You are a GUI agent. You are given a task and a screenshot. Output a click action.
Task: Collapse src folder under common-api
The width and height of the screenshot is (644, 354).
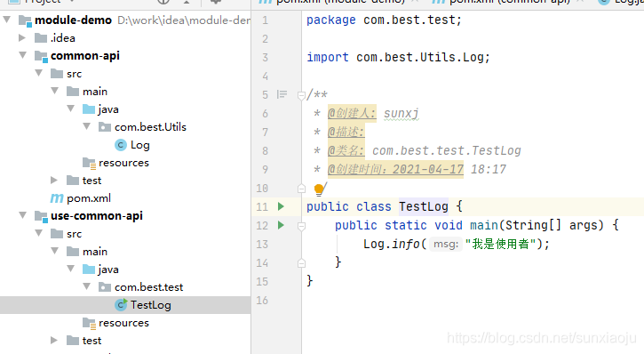tap(39, 73)
